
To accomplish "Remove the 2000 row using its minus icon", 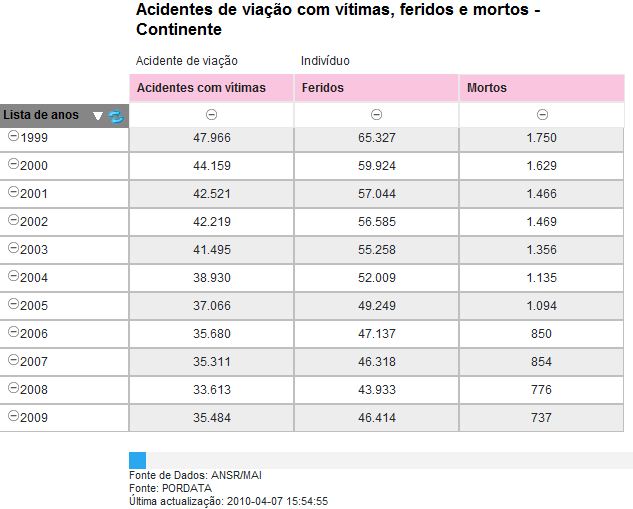I will tap(14, 163).
